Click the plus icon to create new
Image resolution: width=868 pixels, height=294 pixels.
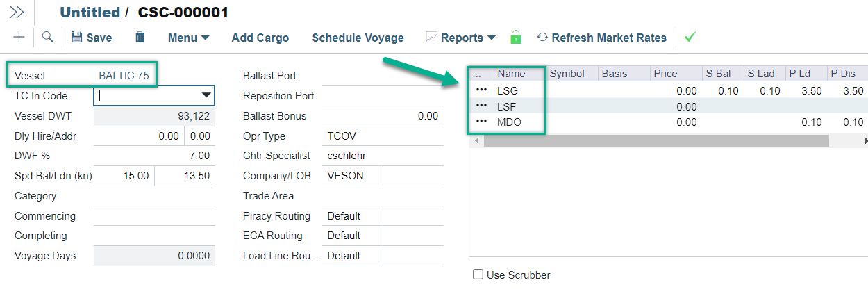tap(19, 38)
